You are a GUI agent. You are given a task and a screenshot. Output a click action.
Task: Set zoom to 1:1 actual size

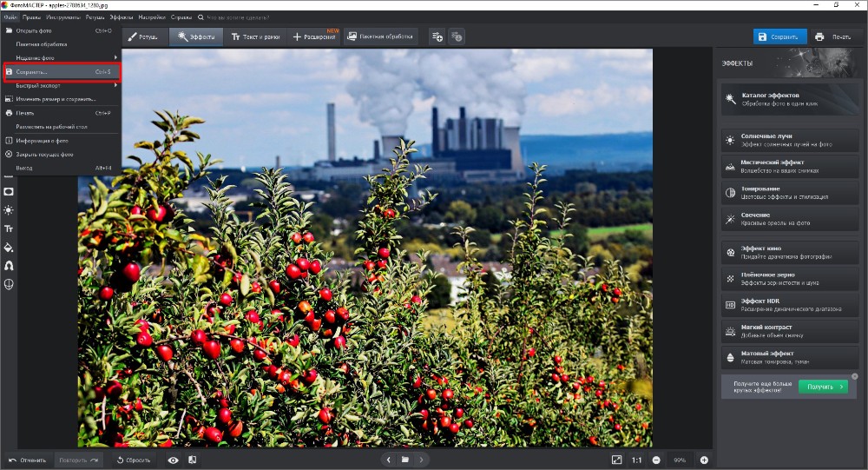[636, 460]
